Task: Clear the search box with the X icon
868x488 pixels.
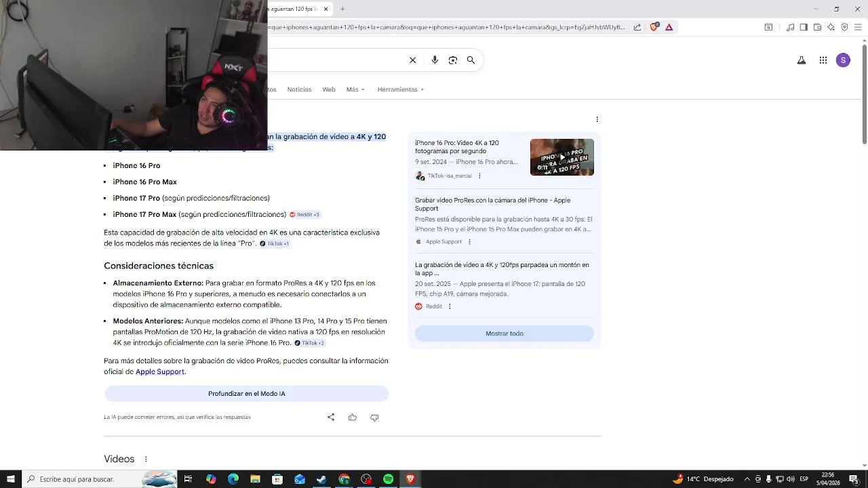Action: point(412,60)
